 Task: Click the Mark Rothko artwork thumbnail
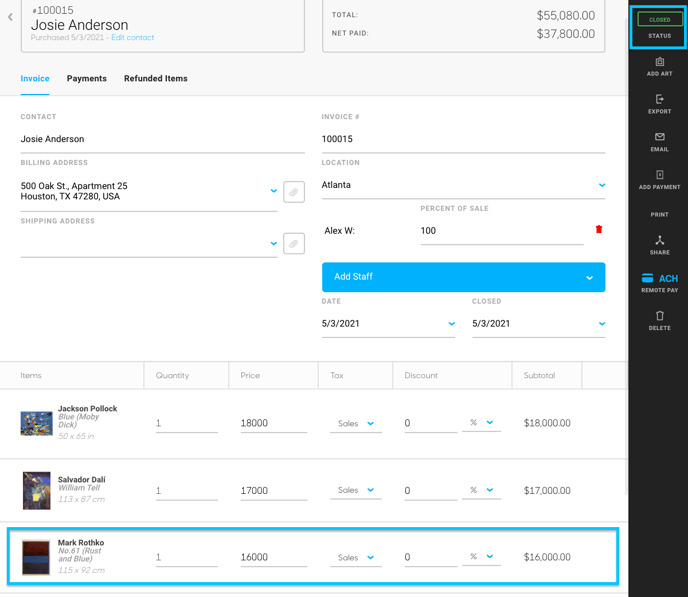(36, 558)
